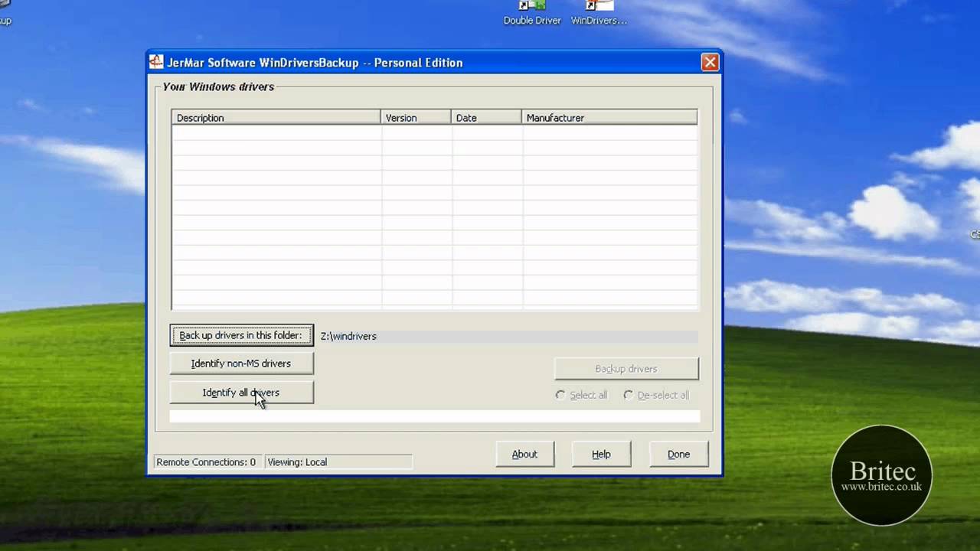Click the Backup drivers button

tap(626, 369)
